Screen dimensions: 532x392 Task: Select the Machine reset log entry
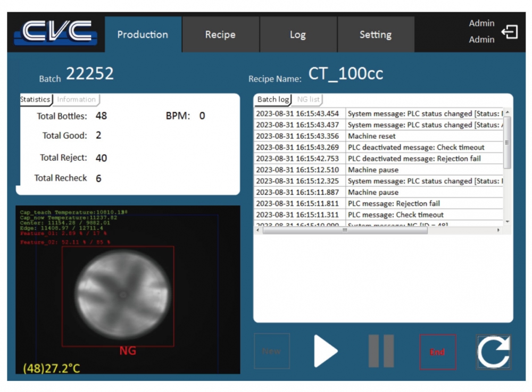(x=371, y=136)
